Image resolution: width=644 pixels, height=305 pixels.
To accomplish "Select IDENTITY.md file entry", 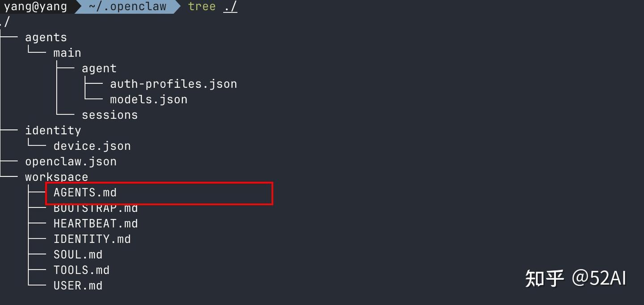I will 92,239.
